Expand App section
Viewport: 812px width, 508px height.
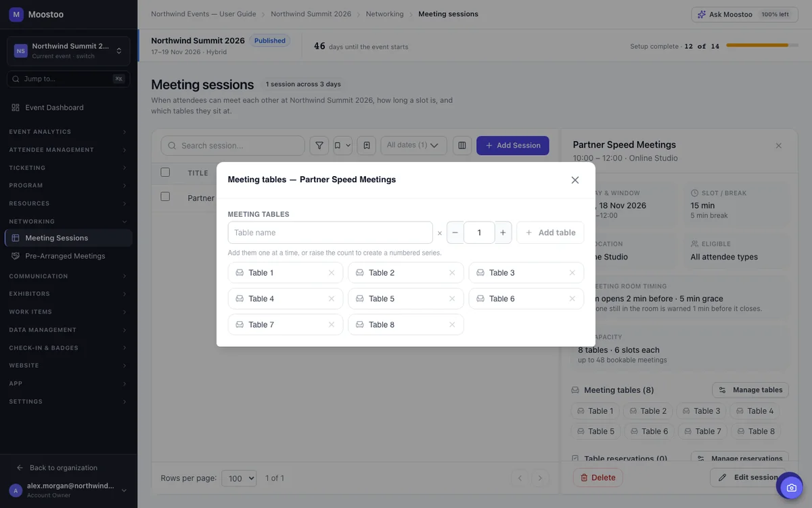(x=68, y=384)
